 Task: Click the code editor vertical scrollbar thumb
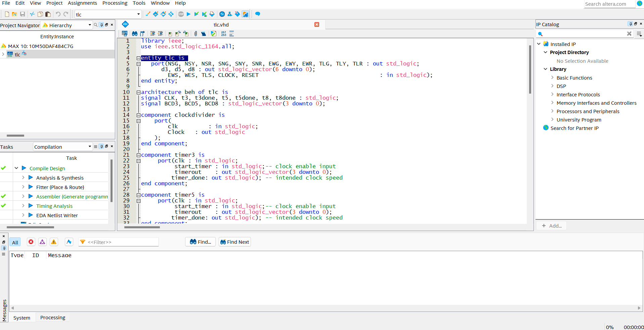[530, 70]
